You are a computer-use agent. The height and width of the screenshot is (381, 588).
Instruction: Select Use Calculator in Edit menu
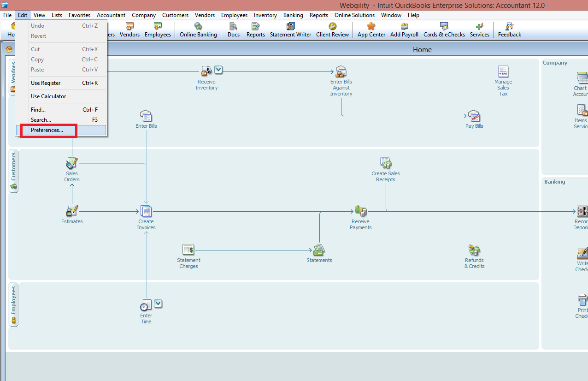tap(61, 96)
